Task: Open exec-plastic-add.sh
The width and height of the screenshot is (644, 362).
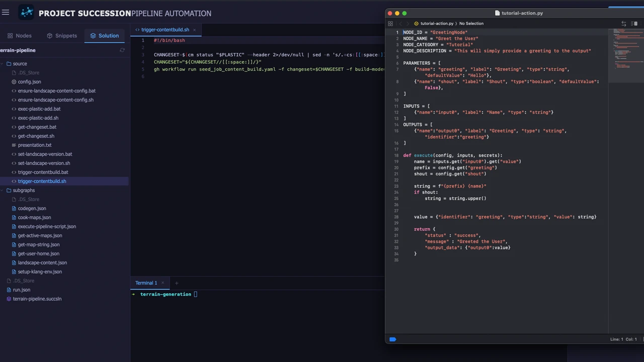Action: (38, 118)
